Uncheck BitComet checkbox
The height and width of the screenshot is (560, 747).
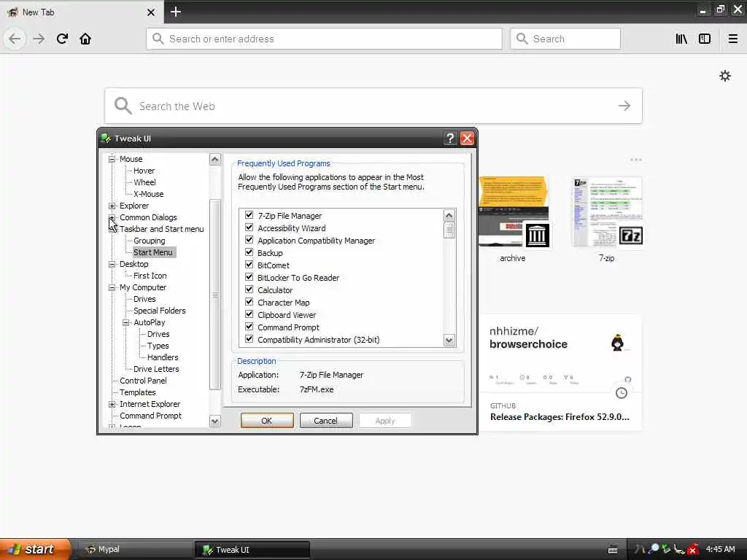point(249,265)
